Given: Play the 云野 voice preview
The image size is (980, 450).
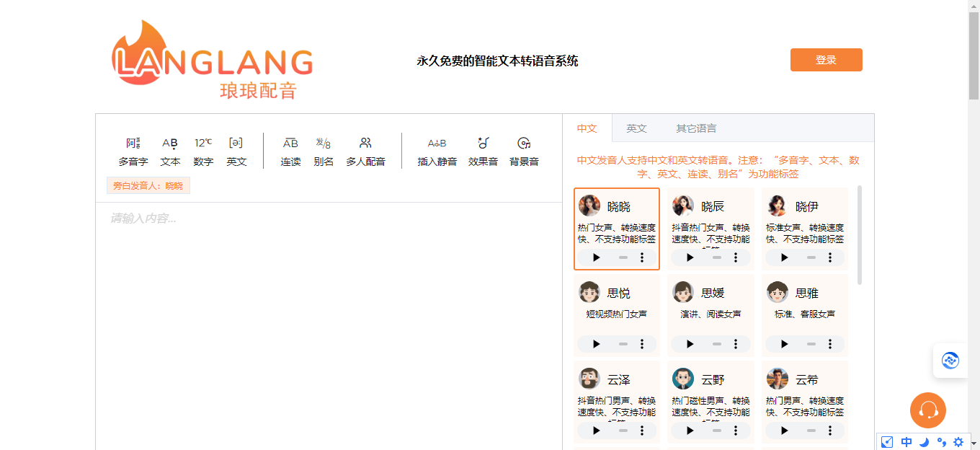Looking at the screenshot, I should pos(690,431).
